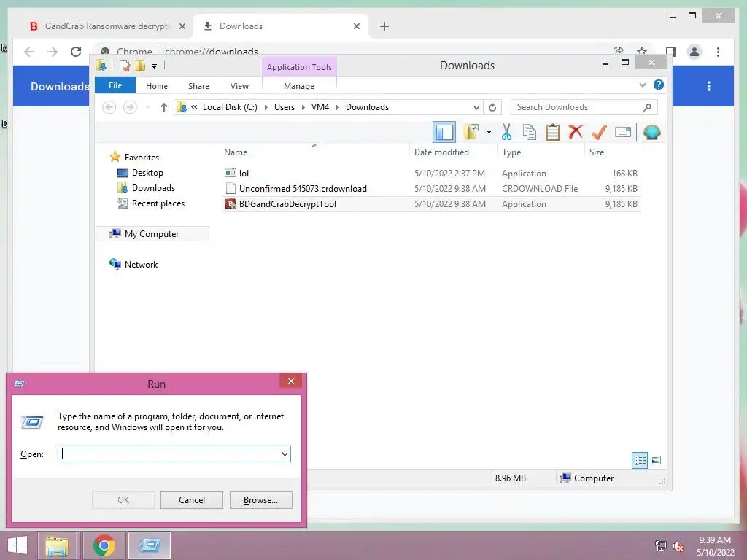The height and width of the screenshot is (560, 747).
Task: Click the Windows Start button
Action: tap(18, 545)
